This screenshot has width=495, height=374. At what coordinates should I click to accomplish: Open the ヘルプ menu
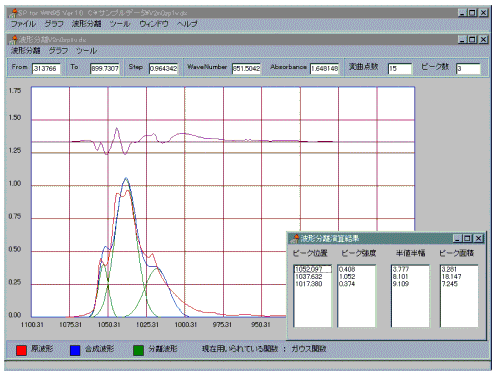[187, 24]
